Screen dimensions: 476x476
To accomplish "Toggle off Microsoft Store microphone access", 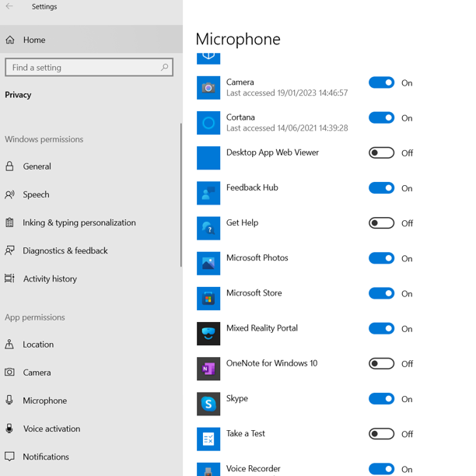I will pyautogui.click(x=382, y=293).
